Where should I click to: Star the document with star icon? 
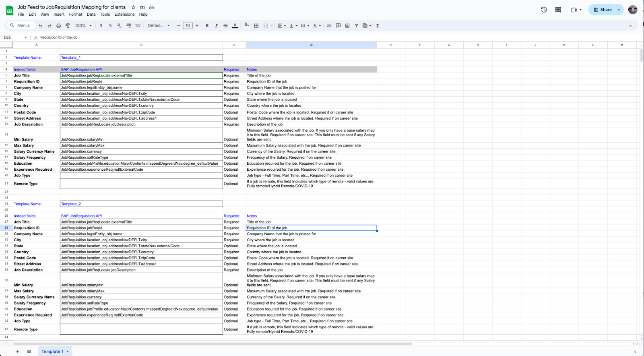click(x=133, y=7)
